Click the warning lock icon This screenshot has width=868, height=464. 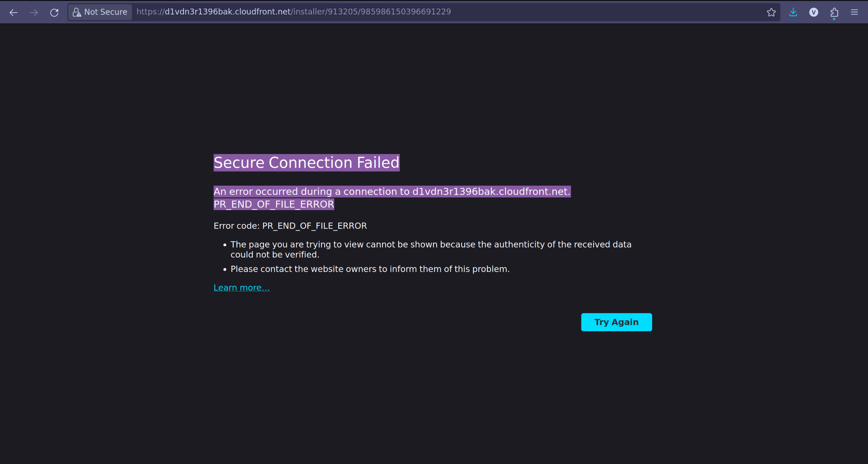pos(78,12)
